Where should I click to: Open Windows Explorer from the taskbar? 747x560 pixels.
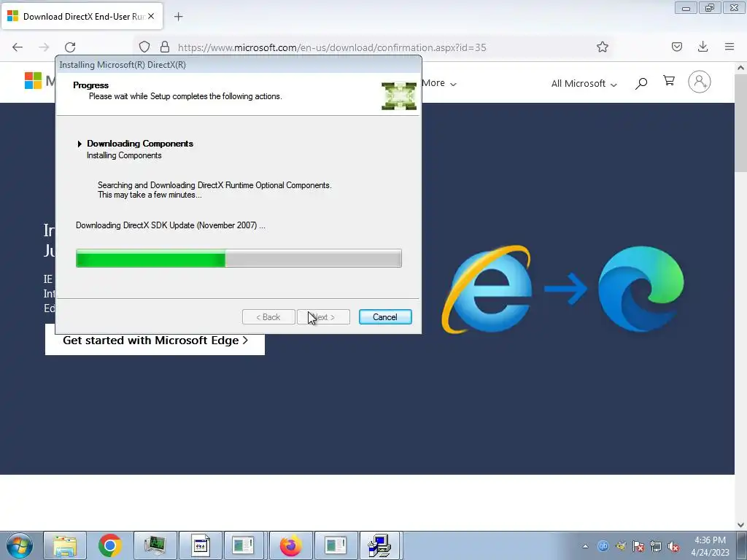[x=65, y=545]
